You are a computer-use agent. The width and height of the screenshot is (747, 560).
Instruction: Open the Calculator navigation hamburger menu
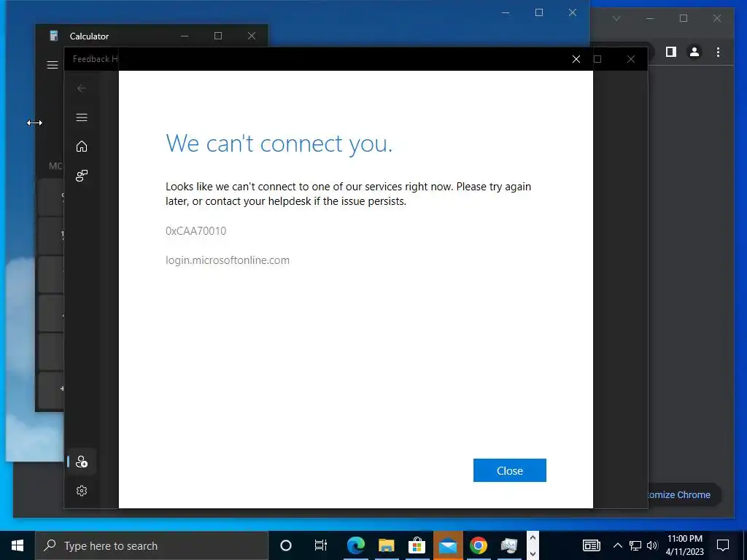pyautogui.click(x=53, y=65)
